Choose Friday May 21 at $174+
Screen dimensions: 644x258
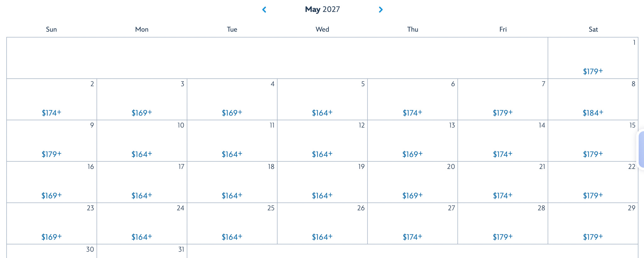pyautogui.click(x=502, y=182)
